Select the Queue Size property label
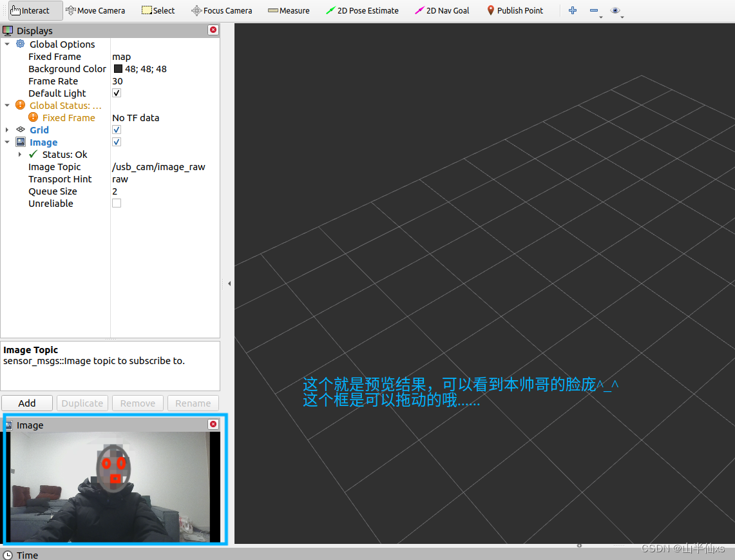735x560 pixels. [x=53, y=191]
